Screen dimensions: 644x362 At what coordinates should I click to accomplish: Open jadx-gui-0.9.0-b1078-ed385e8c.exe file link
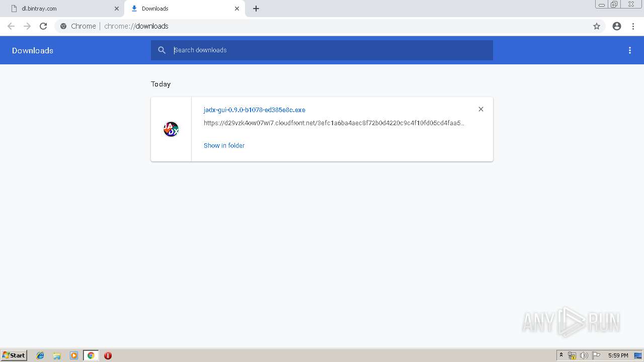click(255, 110)
